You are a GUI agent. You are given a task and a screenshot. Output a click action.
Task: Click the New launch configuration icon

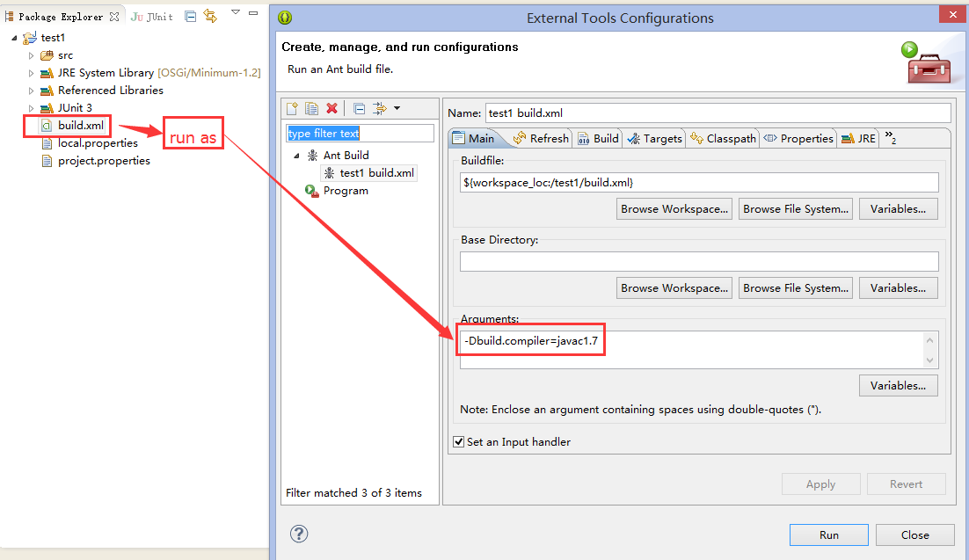(293, 108)
